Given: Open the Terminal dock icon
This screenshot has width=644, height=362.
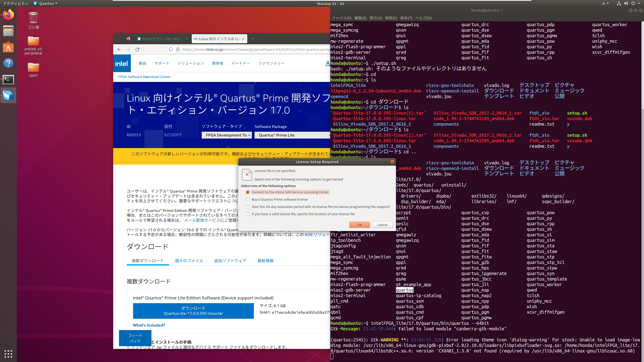Looking at the screenshot, I should [x=8, y=80].
